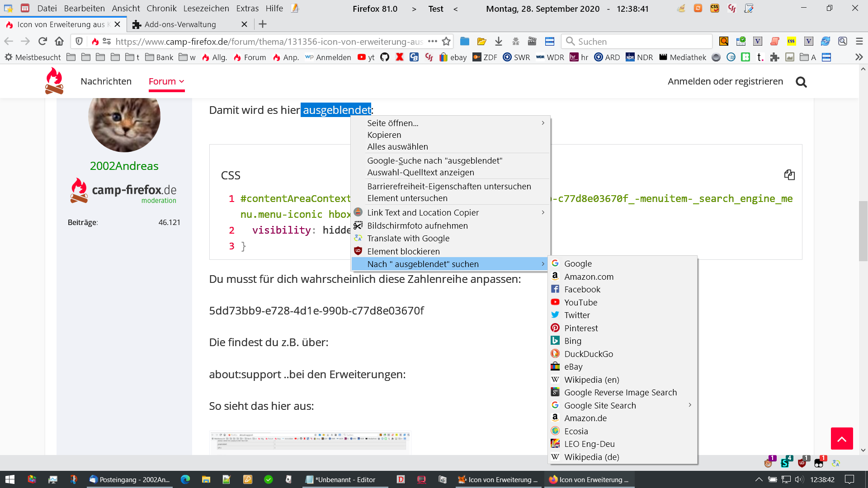
Task: Click the red scroll-to-top arrow button
Action: click(x=842, y=439)
